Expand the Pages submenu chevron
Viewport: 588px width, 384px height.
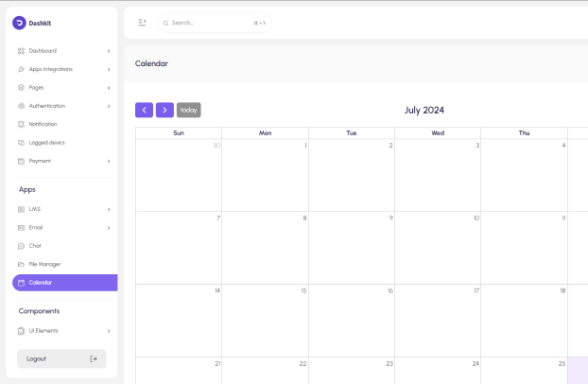point(109,88)
